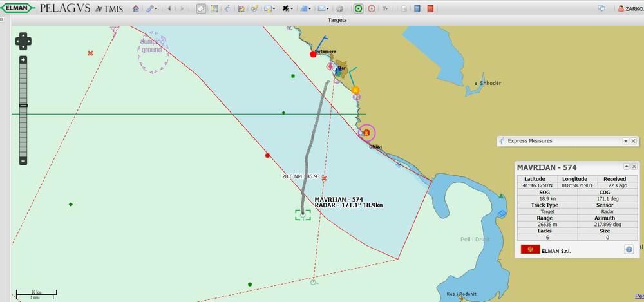
Task: Zoom out with the minus button
Action: coord(23,160)
